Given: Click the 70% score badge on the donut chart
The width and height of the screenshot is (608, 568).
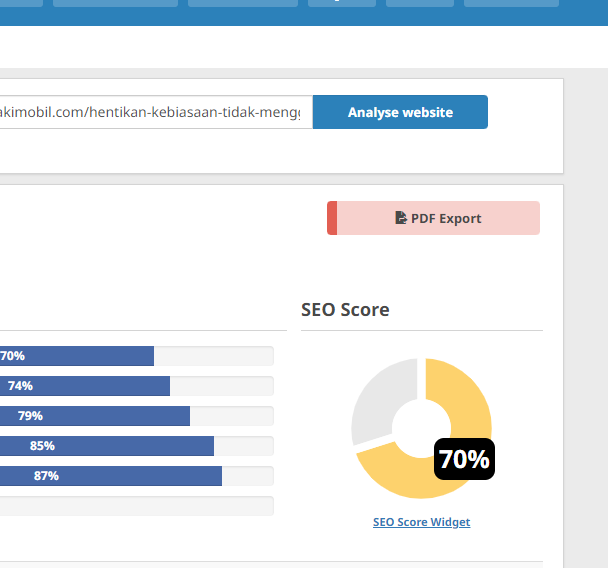Looking at the screenshot, I should [464, 459].
